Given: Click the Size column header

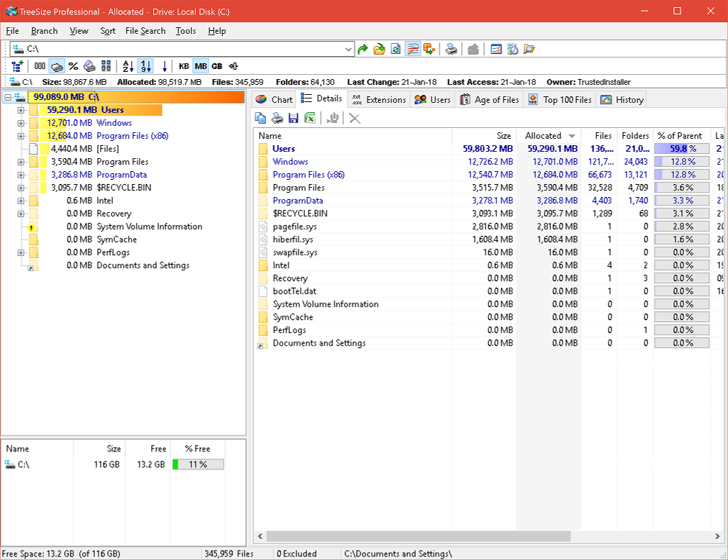Looking at the screenshot, I should click(504, 136).
